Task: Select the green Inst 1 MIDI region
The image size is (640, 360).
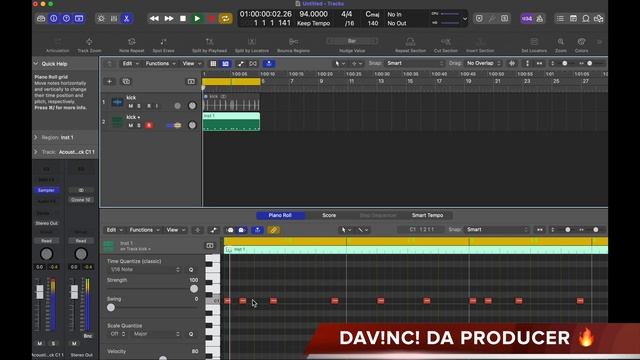Action: tap(231, 122)
